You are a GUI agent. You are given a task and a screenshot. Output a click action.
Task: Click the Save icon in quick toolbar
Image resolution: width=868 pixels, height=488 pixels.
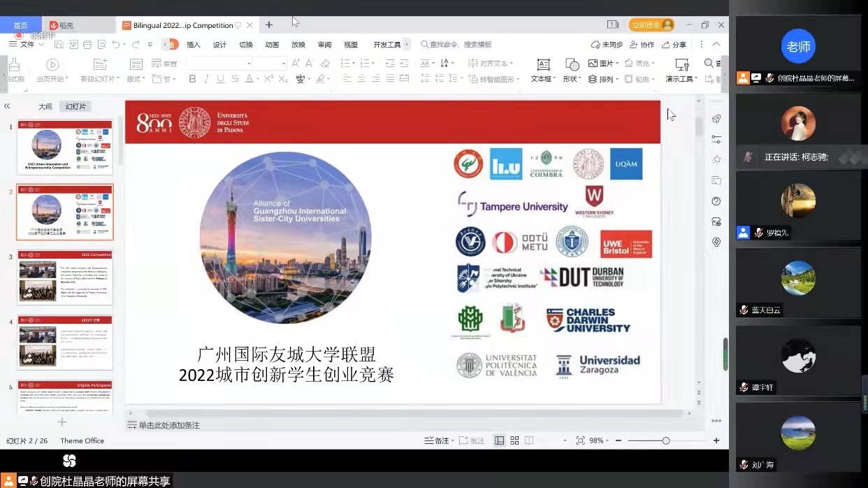(59, 45)
